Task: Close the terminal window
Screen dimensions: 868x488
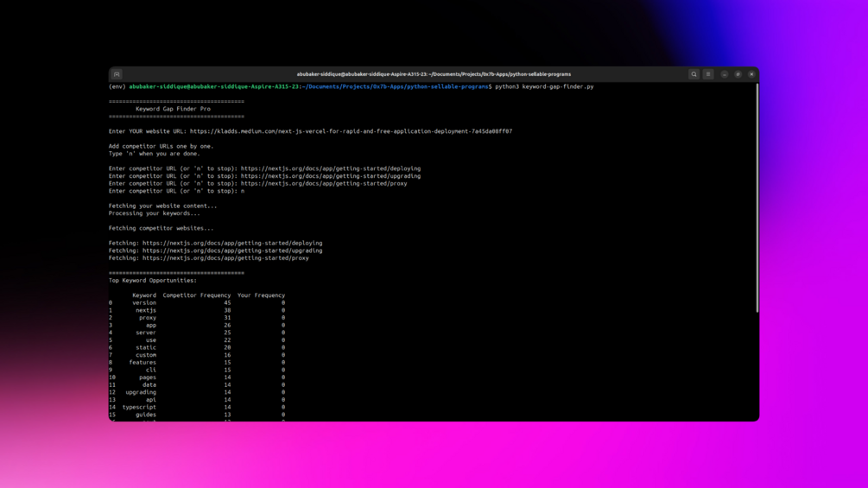Action: [751, 74]
